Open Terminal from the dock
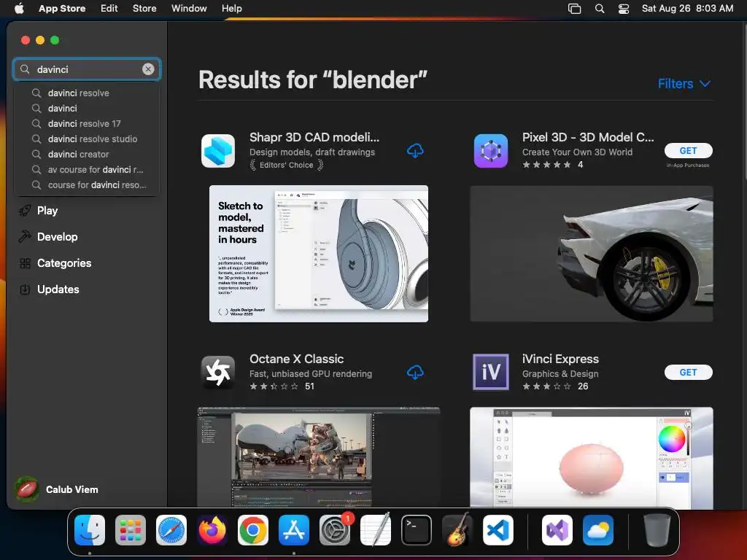Screen dimensions: 747x560 pos(417,530)
